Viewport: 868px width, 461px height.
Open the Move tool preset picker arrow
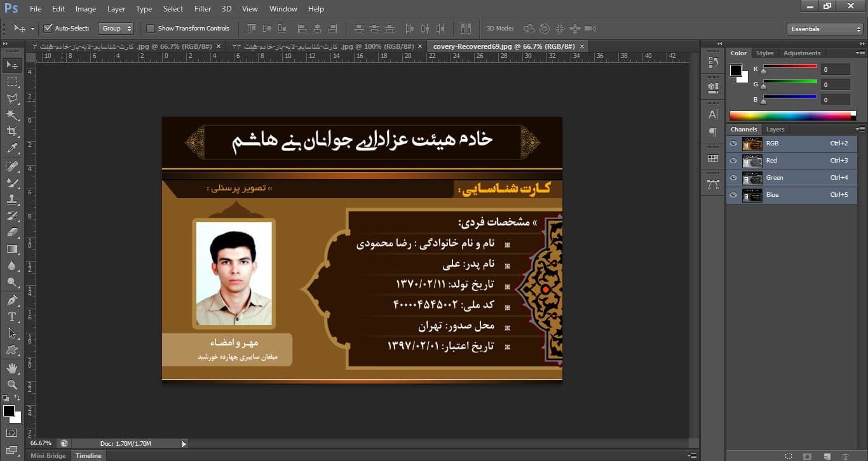click(32, 29)
